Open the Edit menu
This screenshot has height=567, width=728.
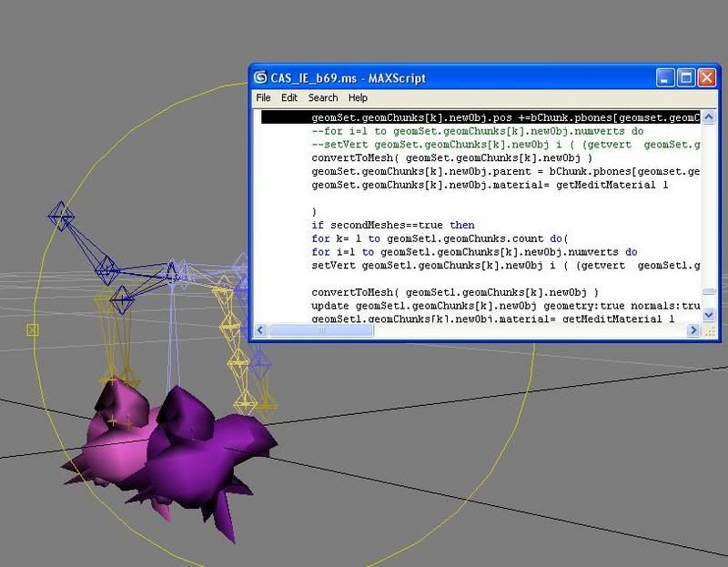[x=289, y=97]
